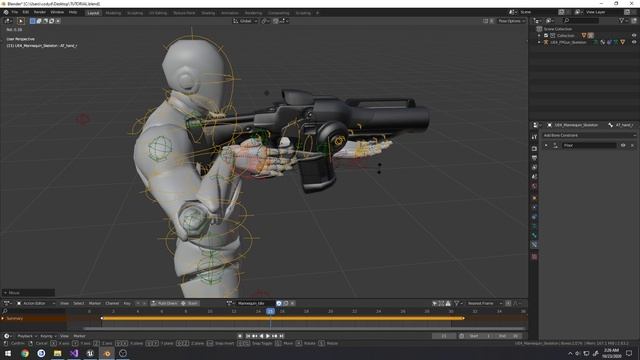Choose the set-selection mode icon in viewport header
The height and width of the screenshot is (360, 640).
(33, 21)
